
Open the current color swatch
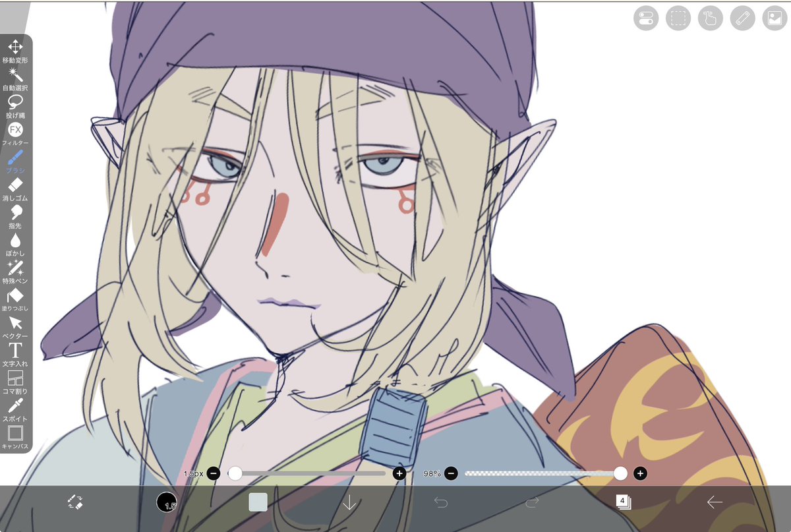click(x=258, y=502)
